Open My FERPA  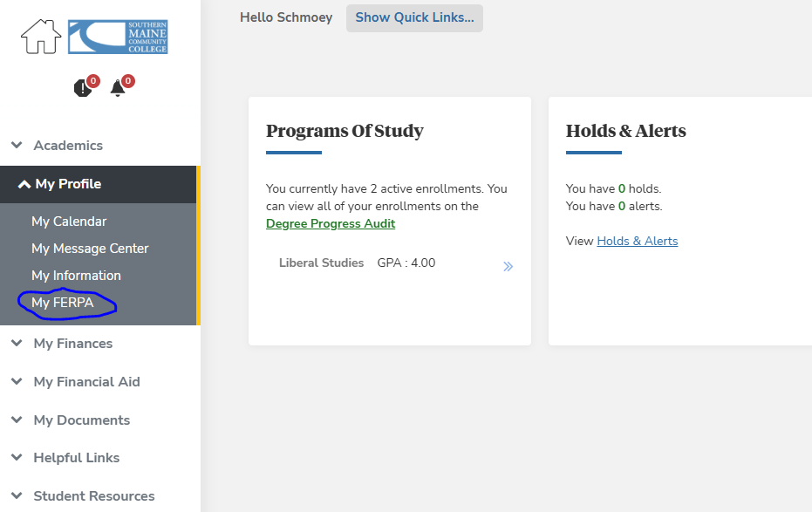pos(63,303)
